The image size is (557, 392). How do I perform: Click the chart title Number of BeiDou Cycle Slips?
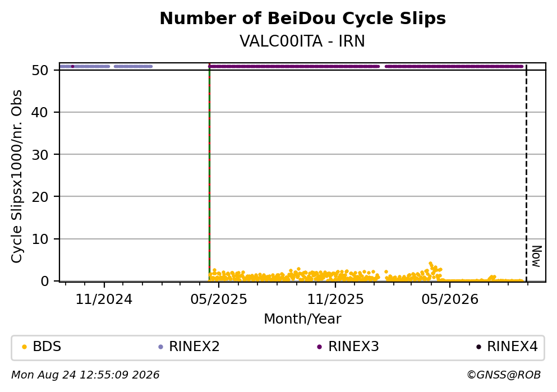[x=303, y=19]
